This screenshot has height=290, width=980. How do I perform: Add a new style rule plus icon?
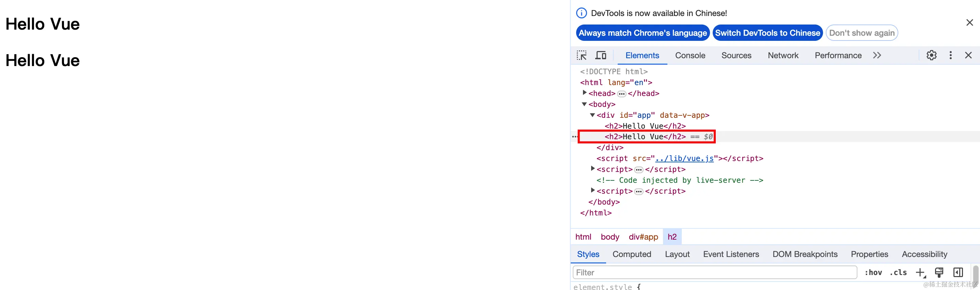point(920,273)
